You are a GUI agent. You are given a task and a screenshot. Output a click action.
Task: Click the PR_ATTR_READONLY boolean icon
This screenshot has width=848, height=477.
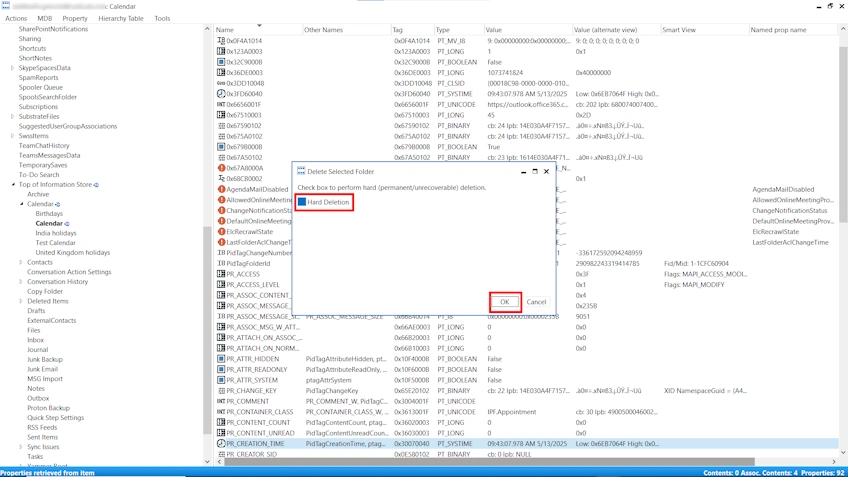[x=221, y=369]
